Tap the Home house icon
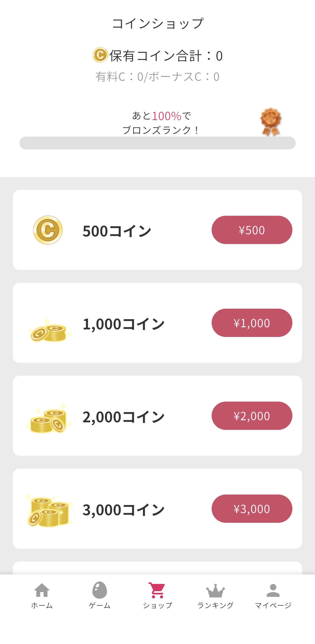 (42, 590)
